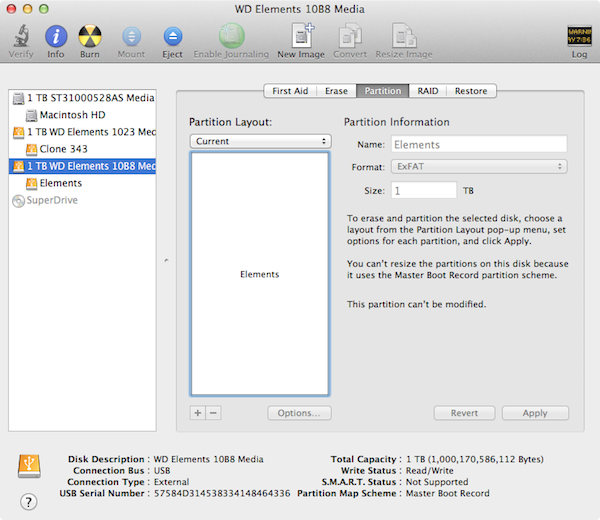Switch to the Erase tab
The width and height of the screenshot is (600, 520).
(336, 91)
